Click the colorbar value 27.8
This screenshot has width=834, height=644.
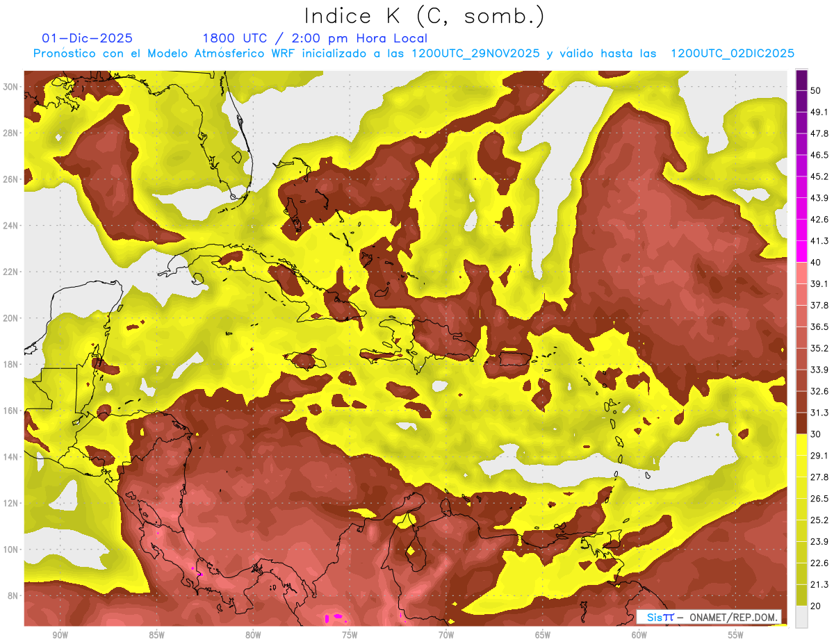coord(819,477)
